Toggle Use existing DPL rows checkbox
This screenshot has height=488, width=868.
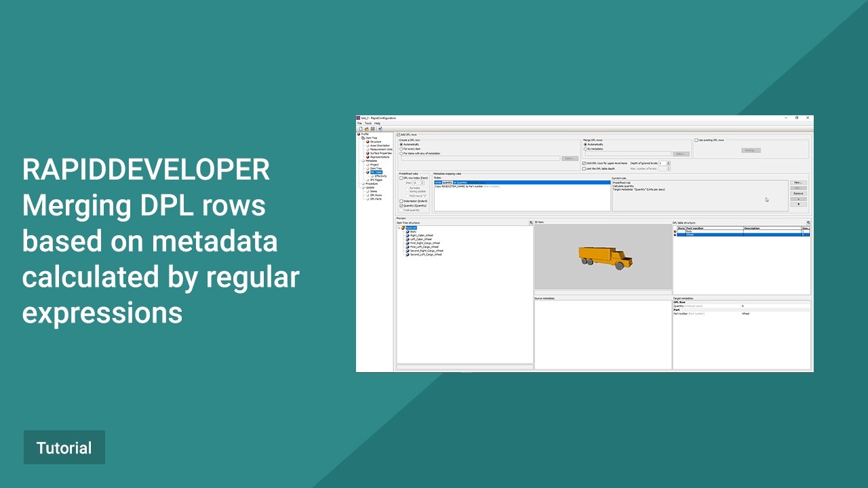(696, 140)
